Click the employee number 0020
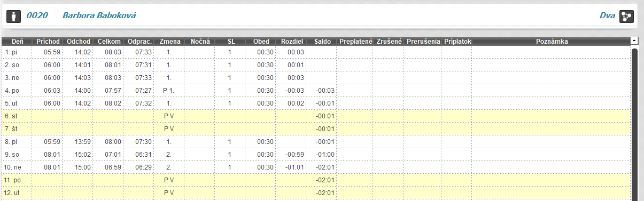Viewport: 644px width, 201px height. click(37, 15)
